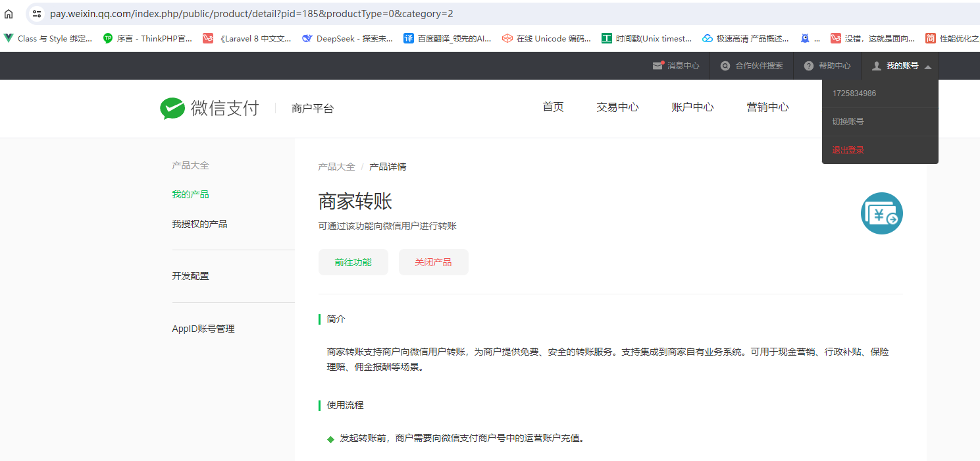Screen dimensions: 980x461
Task: Click the Vue logo bookmark icon
Action: click(x=9, y=38)
